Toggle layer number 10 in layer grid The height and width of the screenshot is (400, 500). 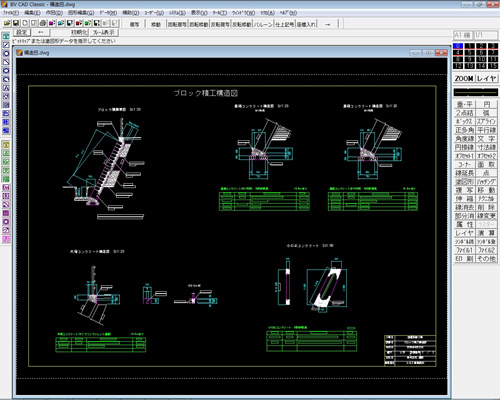point(481,59)
